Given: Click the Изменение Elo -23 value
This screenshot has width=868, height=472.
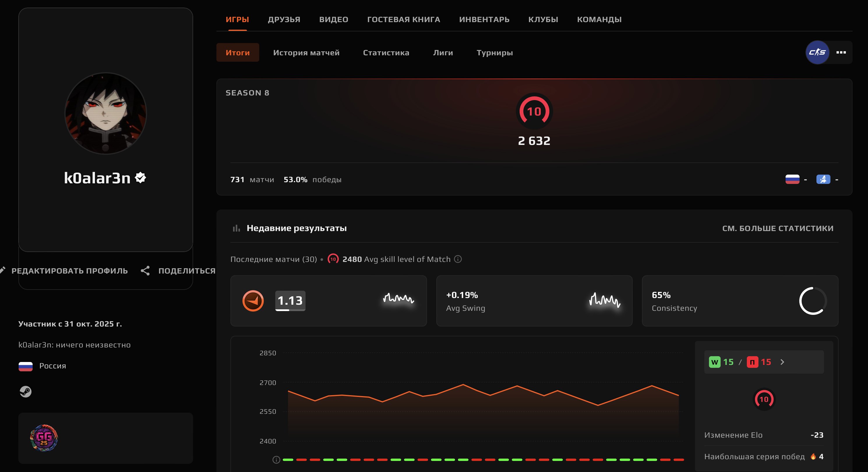Looking at the screenshot, I should pyautogui.click(x=817, y=435).
